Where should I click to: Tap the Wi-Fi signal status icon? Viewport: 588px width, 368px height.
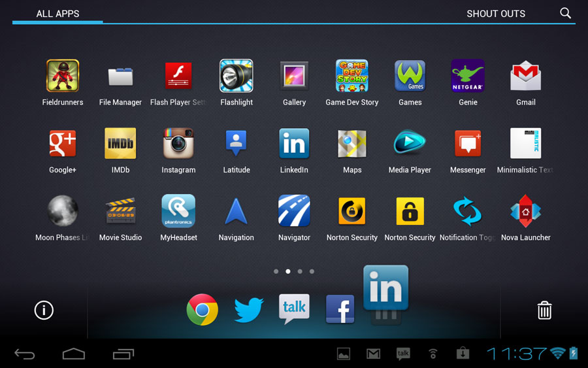tap(558, 354)
